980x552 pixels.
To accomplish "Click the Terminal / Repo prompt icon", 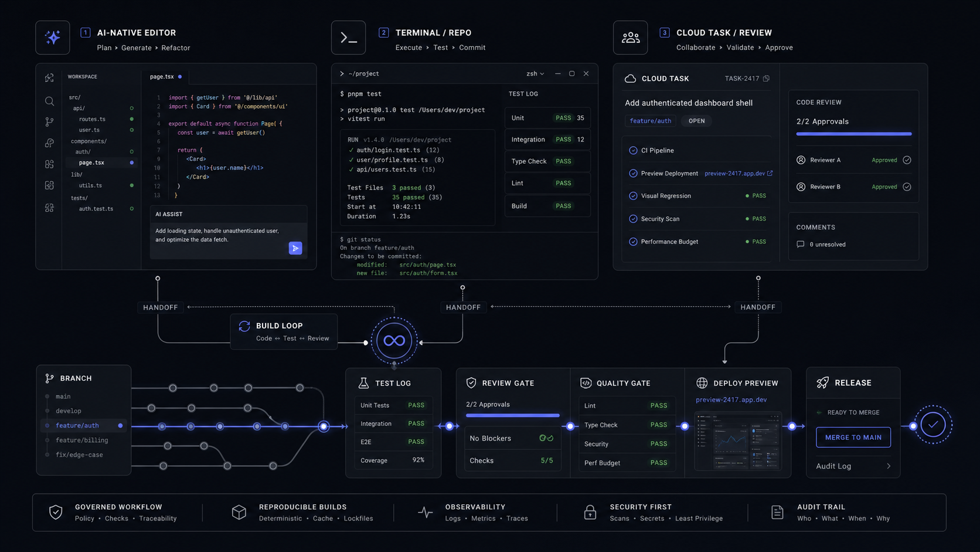I will [x=349, y=38].
